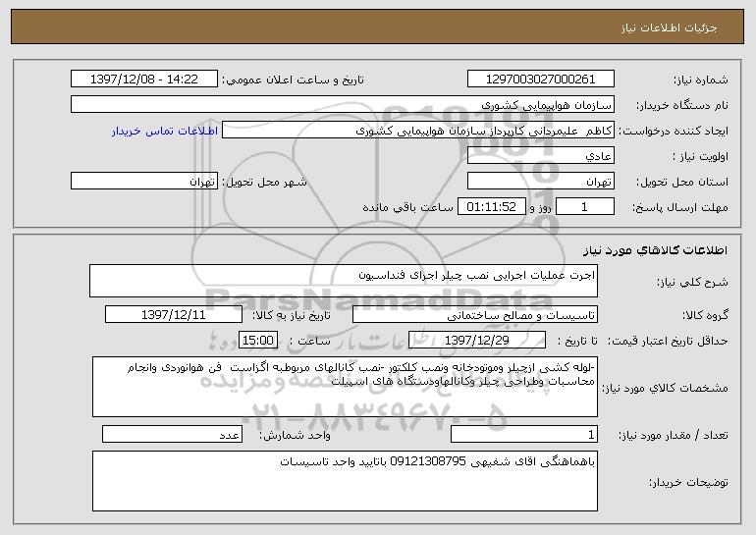Image resolution: width=756 pixels, height=535 pixels.
Task: Click the remaining time field 01:11:52
Action: [491, 207]
